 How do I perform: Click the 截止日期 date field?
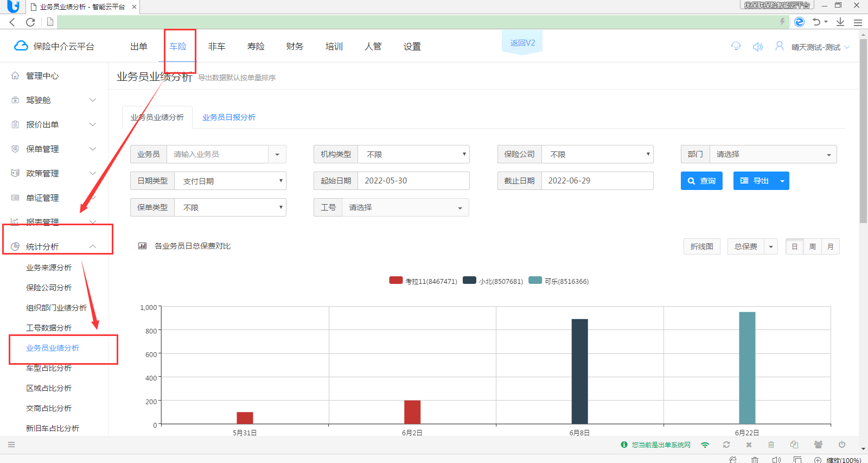pyautogui.click(x=597, y=181)
